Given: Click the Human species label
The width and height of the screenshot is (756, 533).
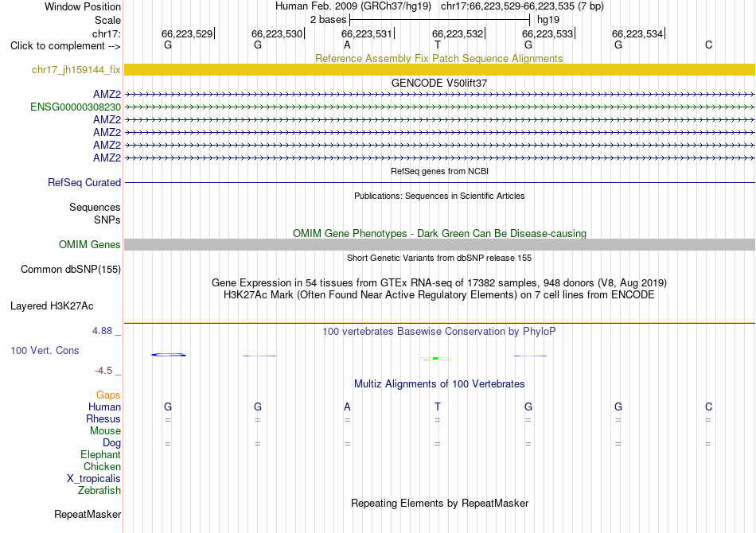Looking at the screenshot, I should 104,407.
